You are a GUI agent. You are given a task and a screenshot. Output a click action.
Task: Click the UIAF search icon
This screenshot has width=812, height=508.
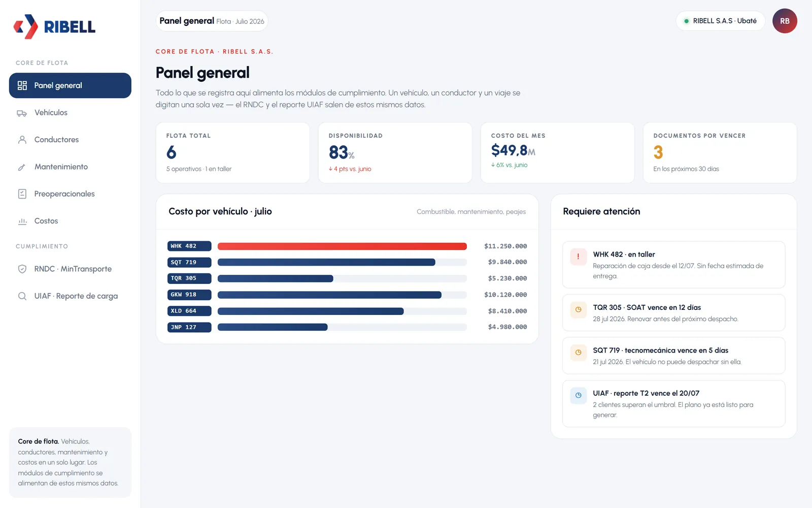[x=22, y=296]
